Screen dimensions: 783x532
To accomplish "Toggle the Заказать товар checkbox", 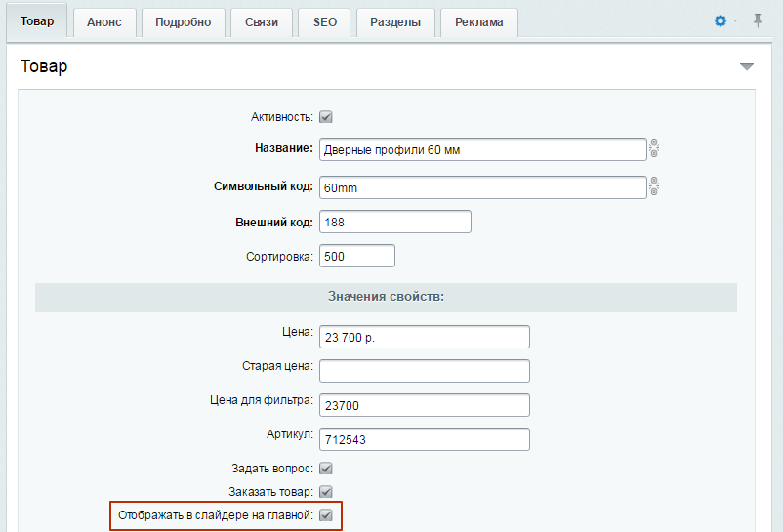I will (326, 492).
